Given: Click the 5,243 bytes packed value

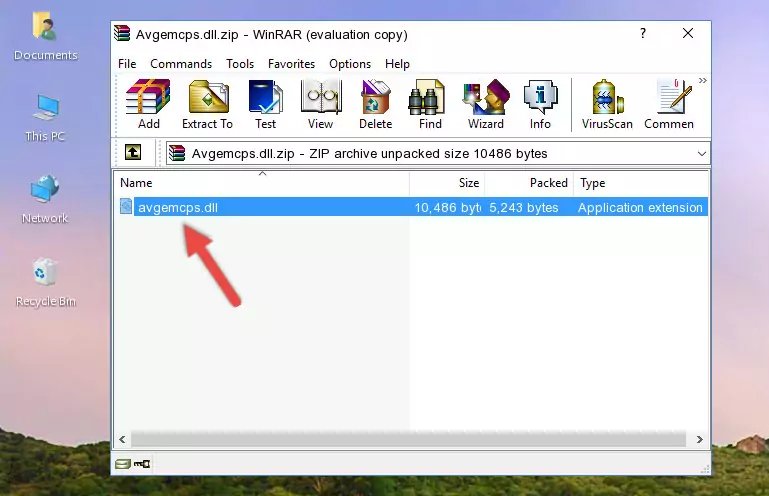Looking at the screenshot, I should click(x=524, y=208).
